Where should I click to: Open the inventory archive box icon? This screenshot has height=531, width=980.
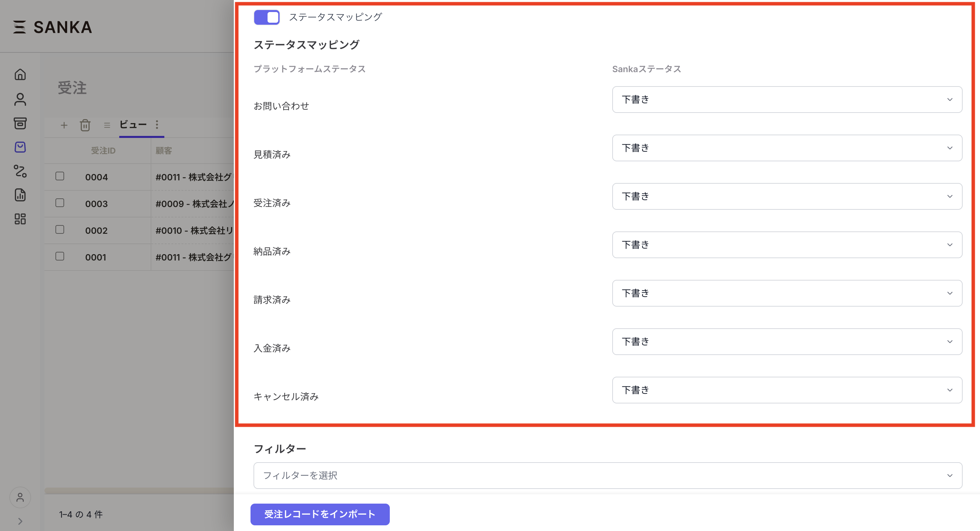click(x=20, y=123)
